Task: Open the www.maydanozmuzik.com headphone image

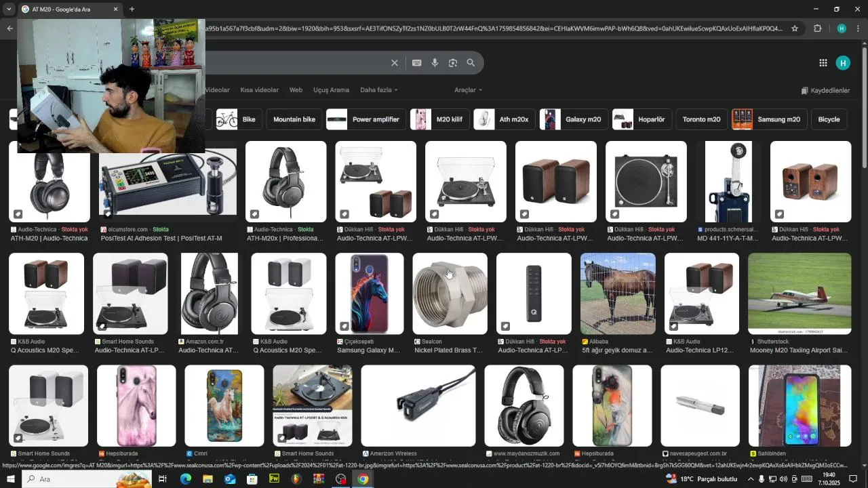Action: point(524,405)
